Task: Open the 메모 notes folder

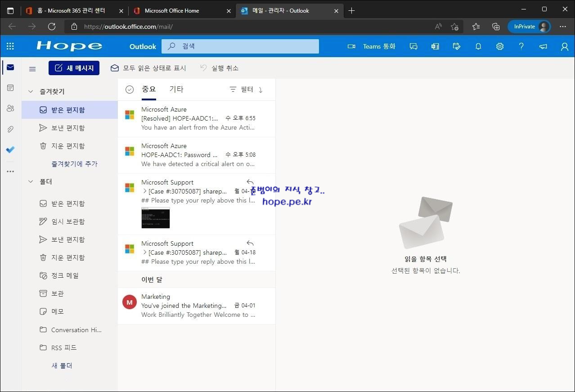Action: click(70, 311)
